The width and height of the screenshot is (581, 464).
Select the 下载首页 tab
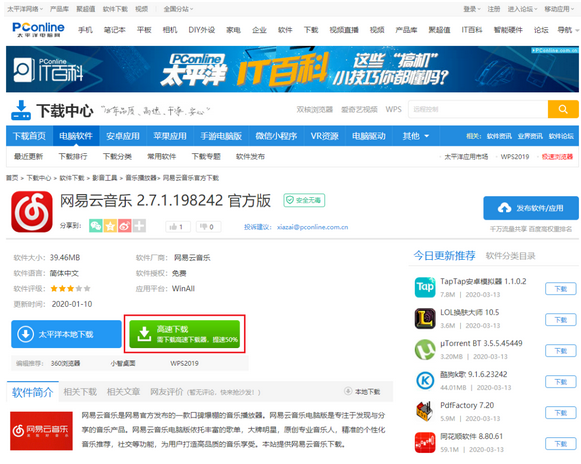(29, 136)
